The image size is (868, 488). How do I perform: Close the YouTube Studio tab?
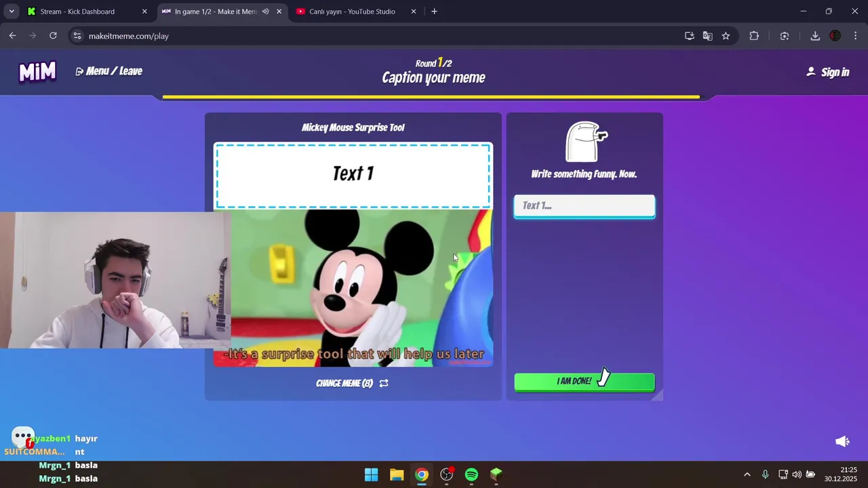[414, 12]
